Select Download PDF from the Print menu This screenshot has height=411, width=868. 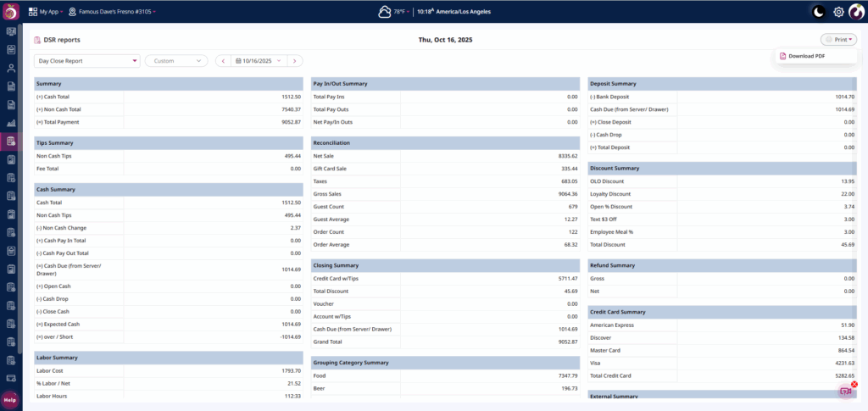(807, 56)
